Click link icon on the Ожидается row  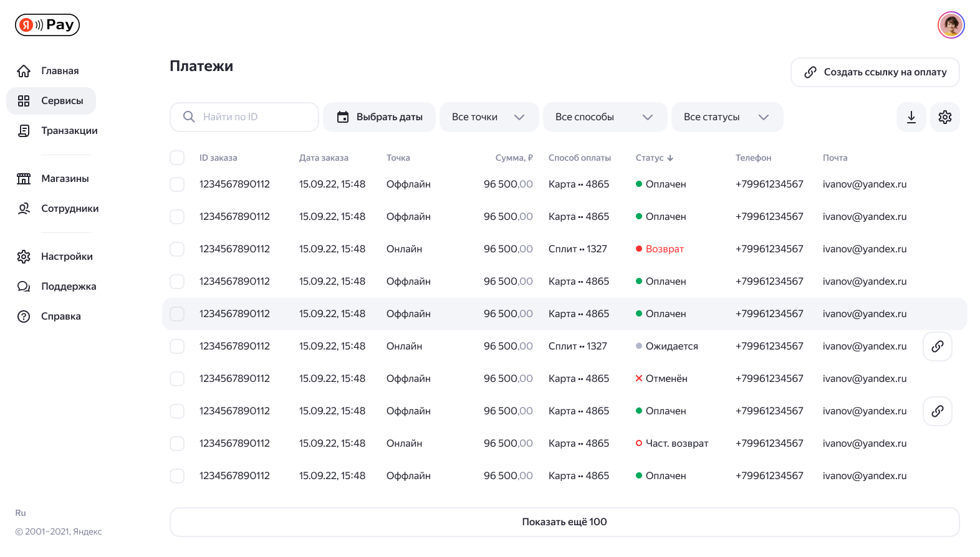[937, 346]
